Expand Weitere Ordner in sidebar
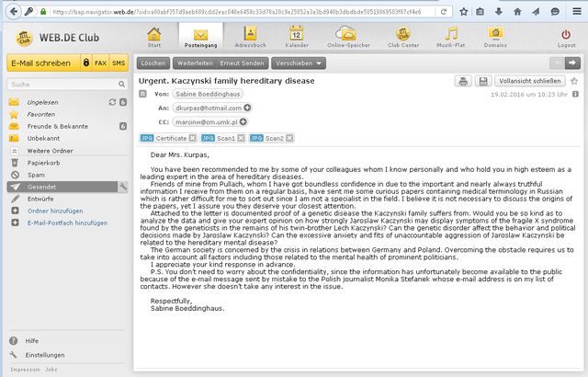588x377 pixels. click(x=15, y=150)
